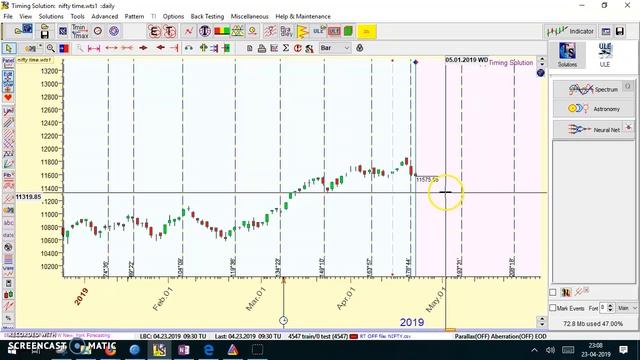Click the save icon next to Indicator
The width and height of the screenshot is (640, 360).
620,31
